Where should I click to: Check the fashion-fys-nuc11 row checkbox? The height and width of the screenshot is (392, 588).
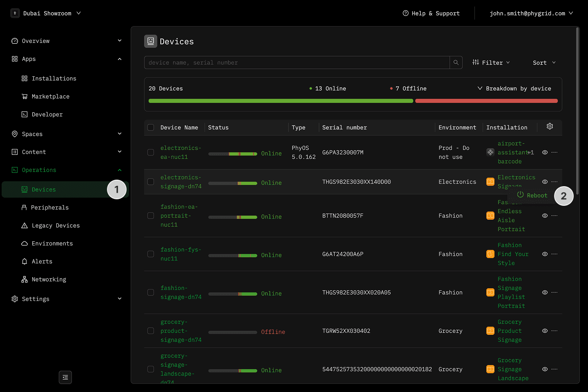tap(151, 254)
